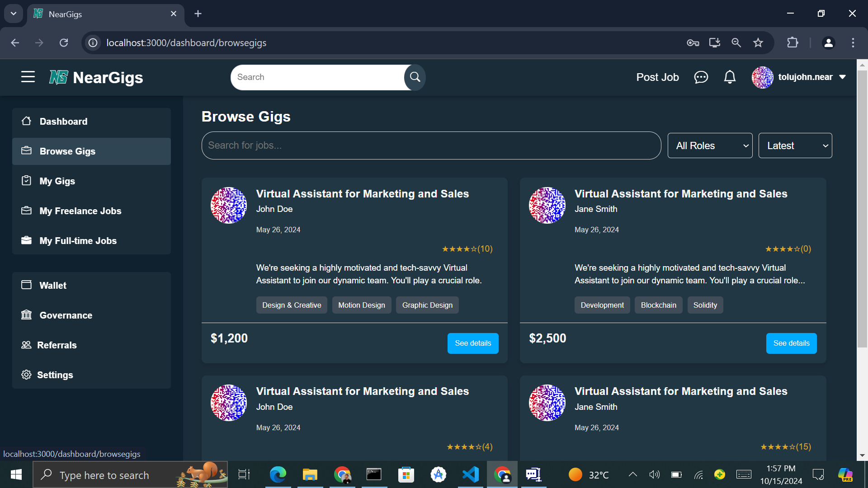Expand the tolujohn.near account dropdown arrow
The image size is (868, 488).
pos(843,77)
